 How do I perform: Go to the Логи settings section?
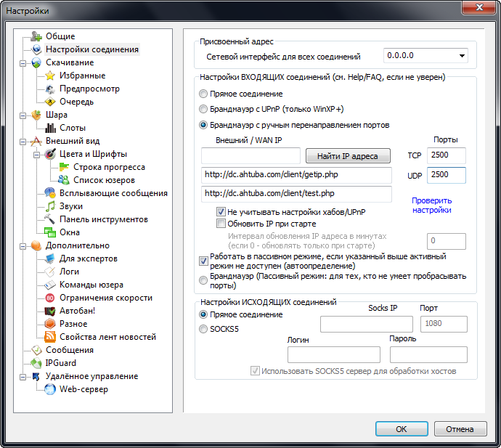click(69, 272)
